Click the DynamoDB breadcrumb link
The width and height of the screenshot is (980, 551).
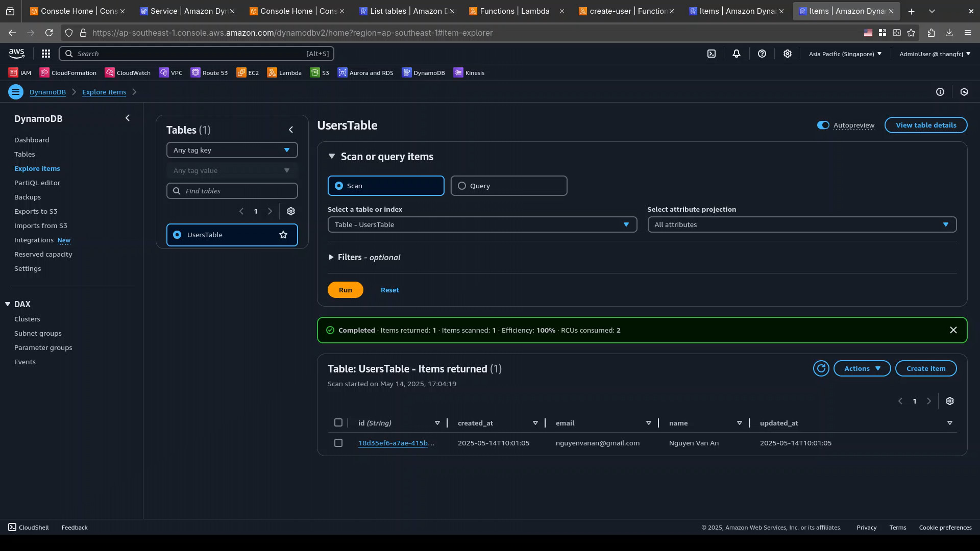tap(47, 92)
